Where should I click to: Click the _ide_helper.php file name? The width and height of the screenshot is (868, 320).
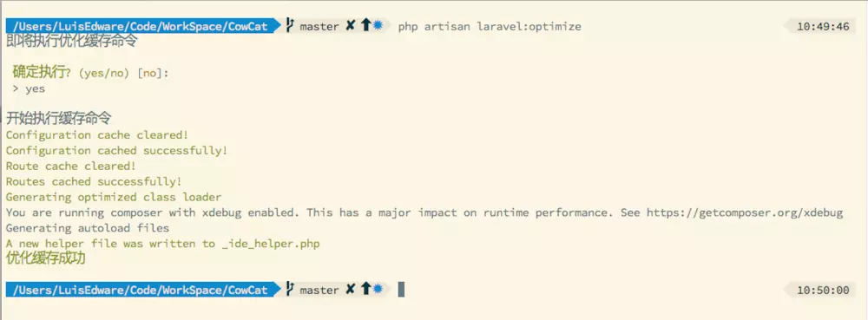coord(270,244)
